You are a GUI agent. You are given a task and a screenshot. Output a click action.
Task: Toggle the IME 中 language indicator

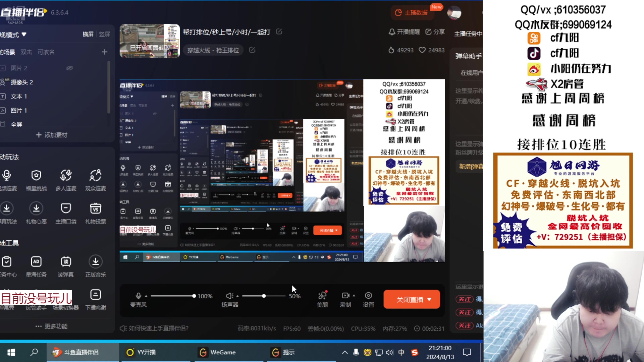(x=401, y=352)
